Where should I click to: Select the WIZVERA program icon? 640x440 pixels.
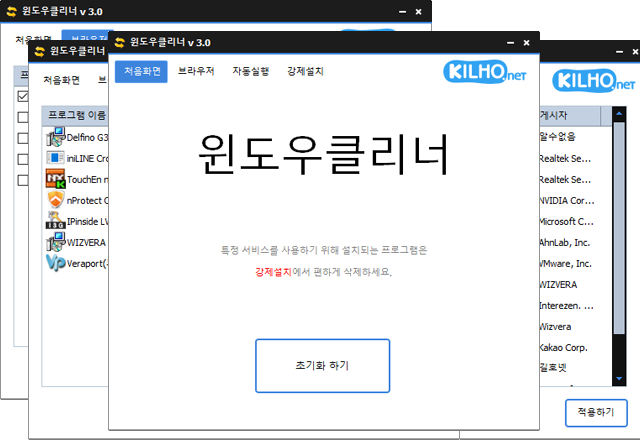56,242
